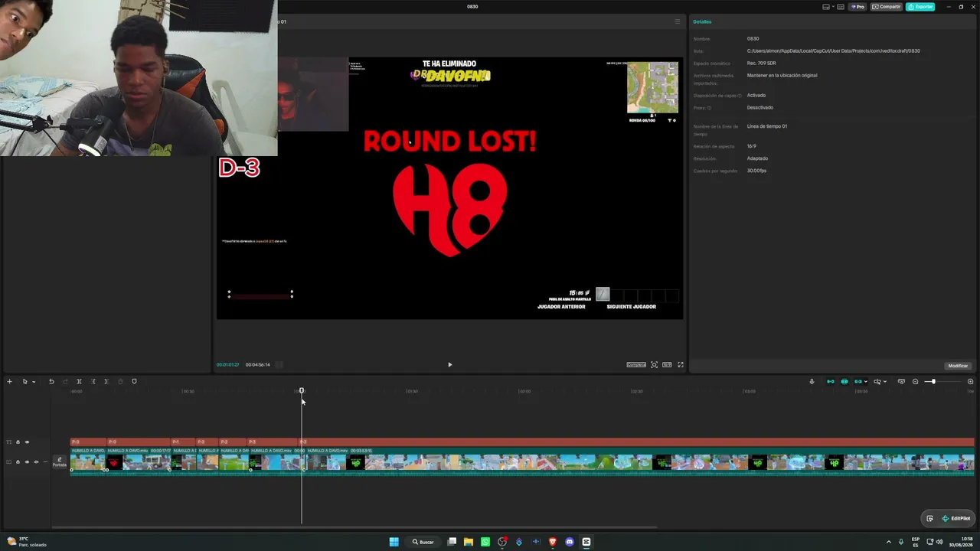
Task: Open the EditPilot assistant button
Action: pyautogui.click(x=955, y=518)
